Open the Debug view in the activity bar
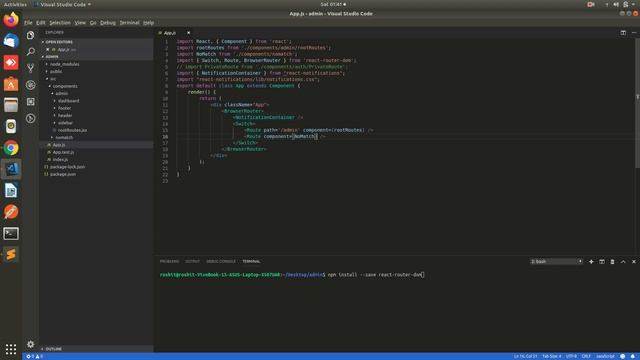The image size is (640, 360). (31, 85)
